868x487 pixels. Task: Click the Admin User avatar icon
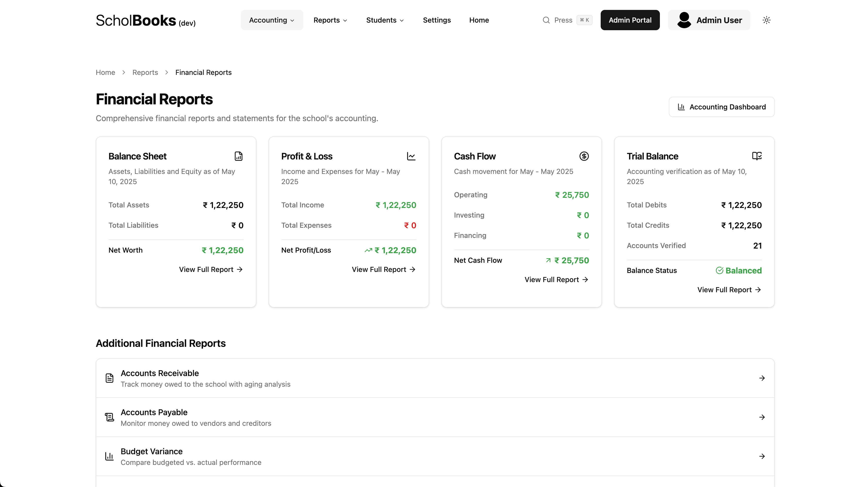684,20
